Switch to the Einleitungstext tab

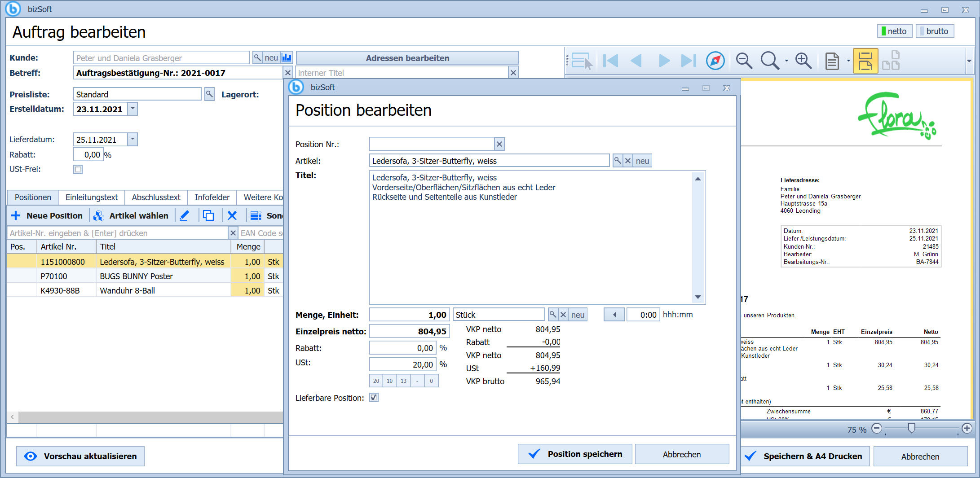tap(92, 197)
